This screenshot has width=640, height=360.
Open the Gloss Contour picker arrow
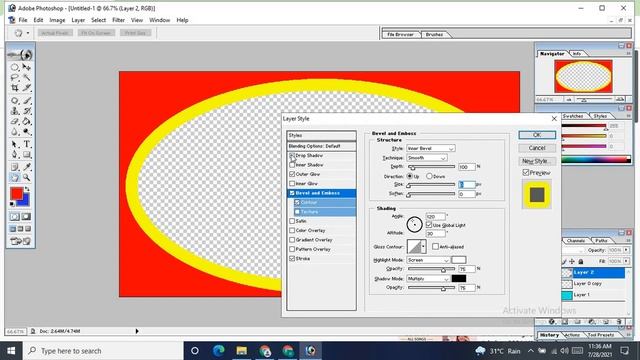coord(423,247)
